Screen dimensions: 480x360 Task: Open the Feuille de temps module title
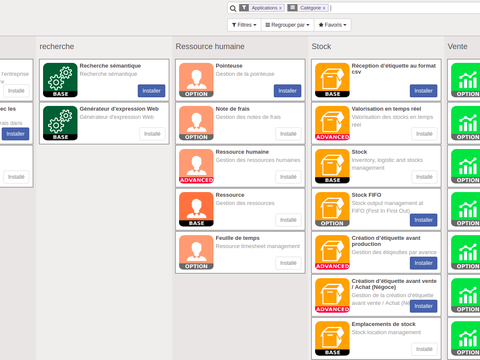237,238
